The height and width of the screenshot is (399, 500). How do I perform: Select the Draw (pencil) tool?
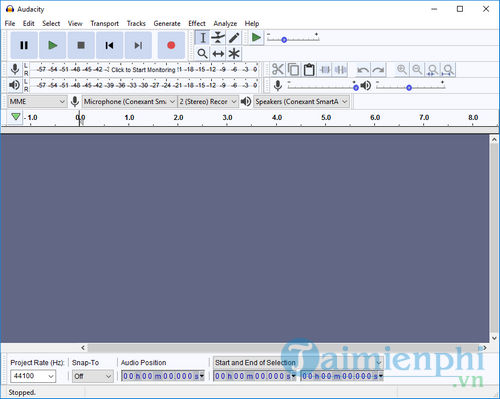[234, 38]
